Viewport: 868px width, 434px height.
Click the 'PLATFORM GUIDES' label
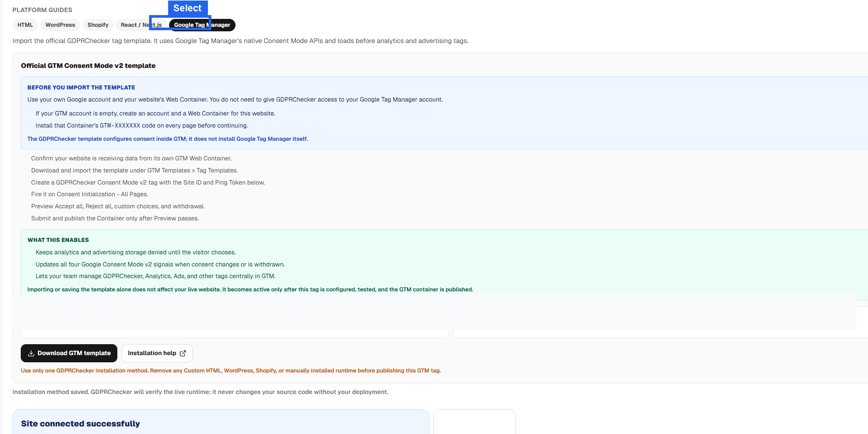click(42, 10)
